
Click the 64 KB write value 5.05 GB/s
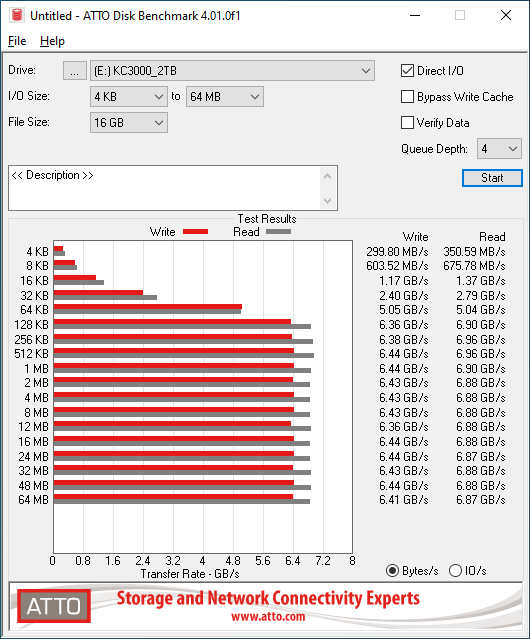[x=404, y=310]
